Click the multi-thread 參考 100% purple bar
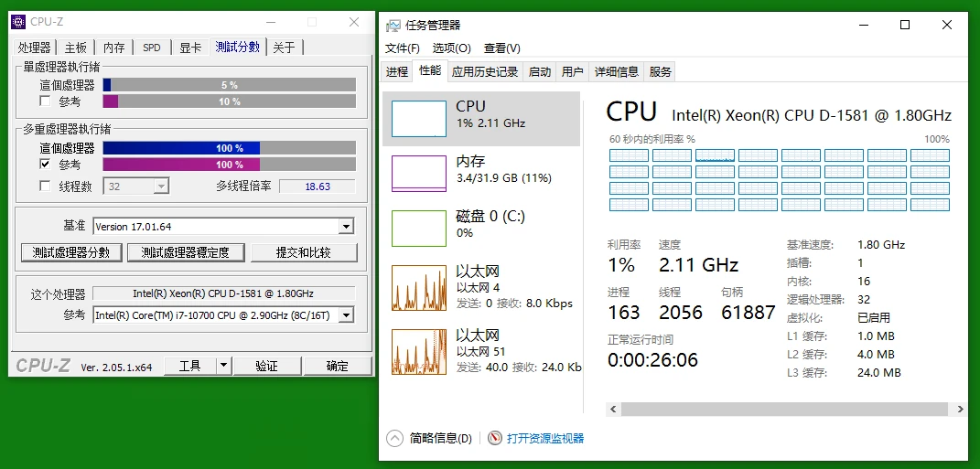Screen dimensions: 980x469 coord(230,165)
